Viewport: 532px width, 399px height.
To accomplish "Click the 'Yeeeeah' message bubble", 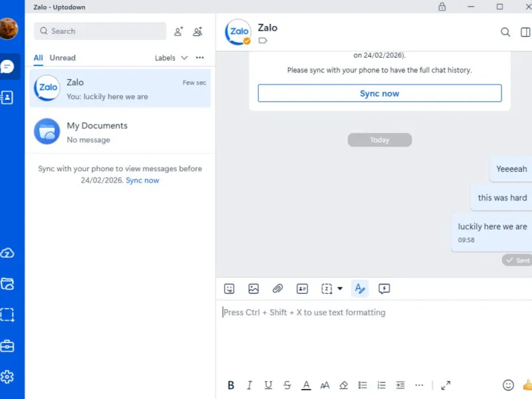I will coord(511,169).
